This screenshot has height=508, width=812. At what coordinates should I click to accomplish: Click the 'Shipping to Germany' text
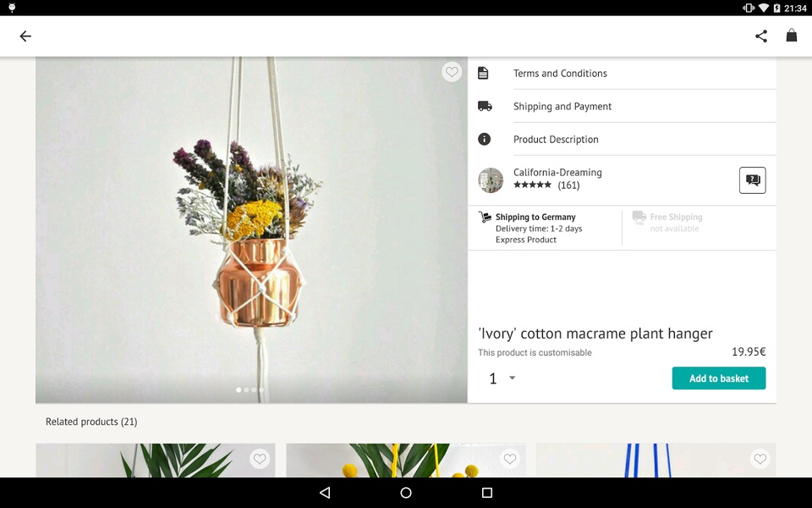coord(535,218)
